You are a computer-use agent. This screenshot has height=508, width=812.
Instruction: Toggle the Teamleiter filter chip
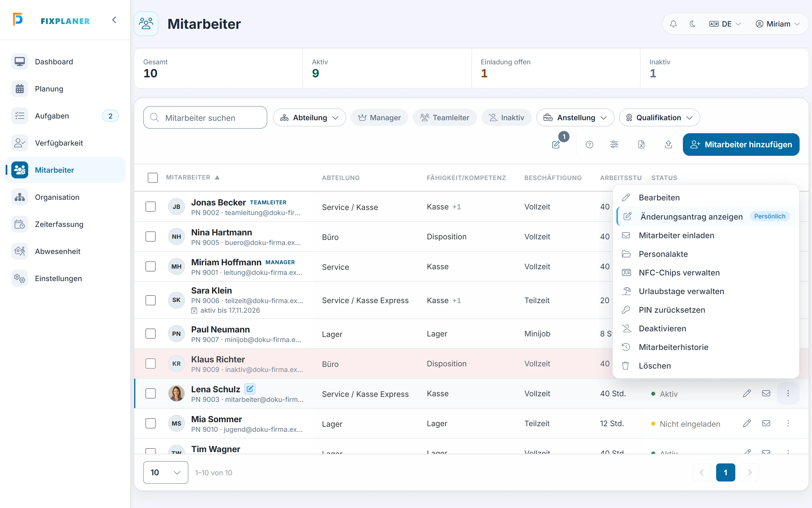coord(445,118)
